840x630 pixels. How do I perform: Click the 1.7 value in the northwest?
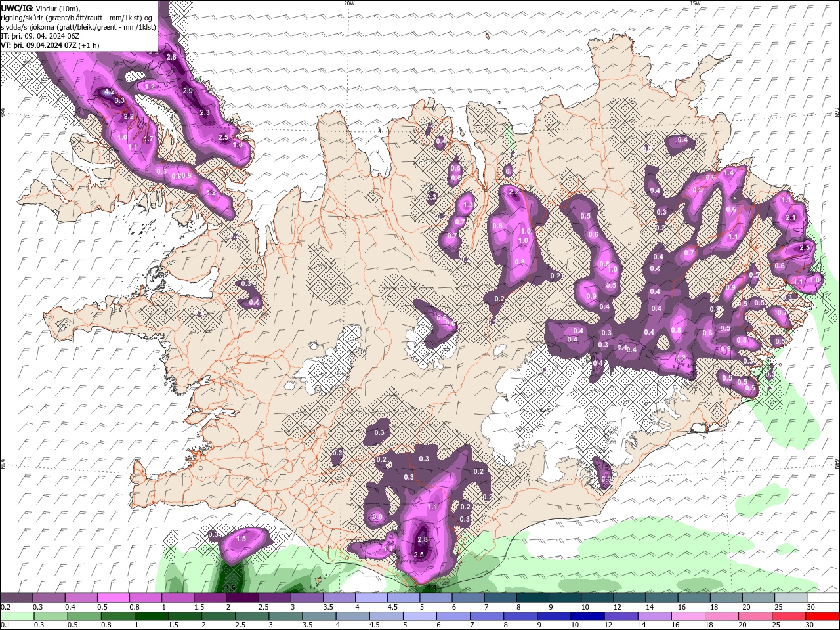point(148,139)
